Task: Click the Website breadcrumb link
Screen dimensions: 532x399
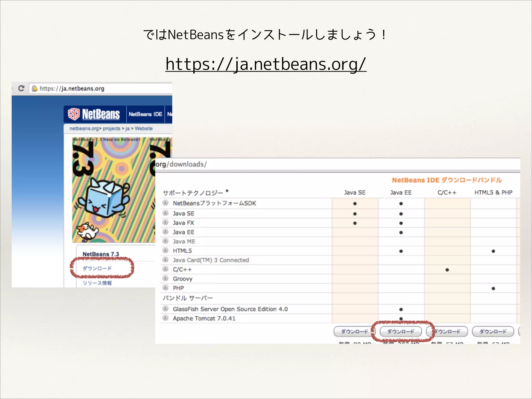Action: pyautogui.click(x=144, y=129)
